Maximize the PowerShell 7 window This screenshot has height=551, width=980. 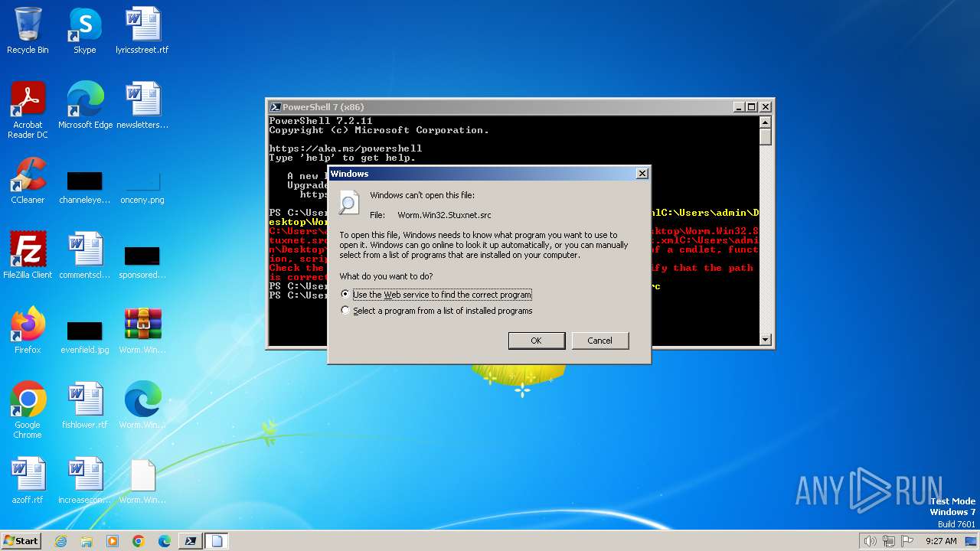(x=752, y=107)
